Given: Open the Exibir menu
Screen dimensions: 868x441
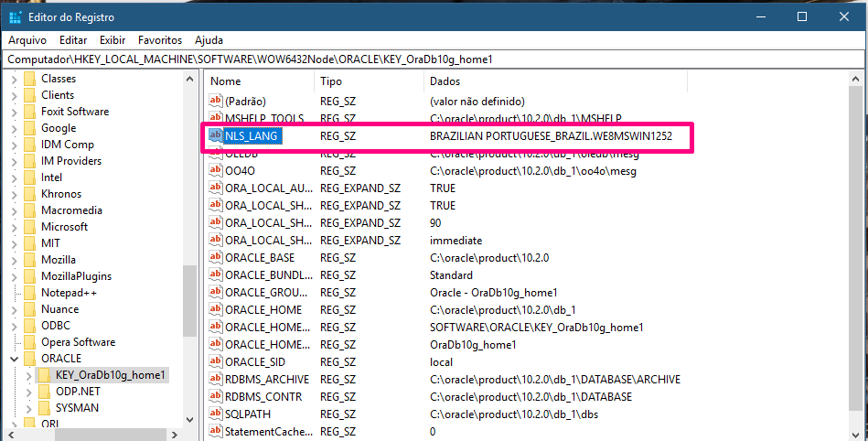Looking at the screenshot, I should [113, 40].
